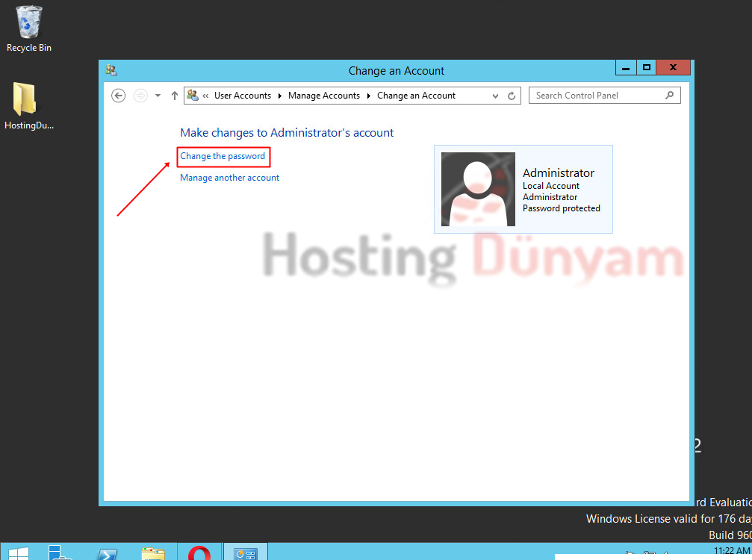Switch to Control Panel taskbar button
Image resolution: width=752 pixels, height=560 pixels.
coord(246,553)
